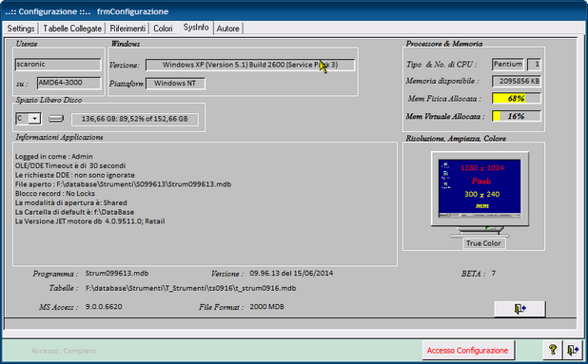Click the 'OLE/DDE Timeout è di 30 secondi' line
This screenshot has width=588, height=364.
(x=70, y=165)
